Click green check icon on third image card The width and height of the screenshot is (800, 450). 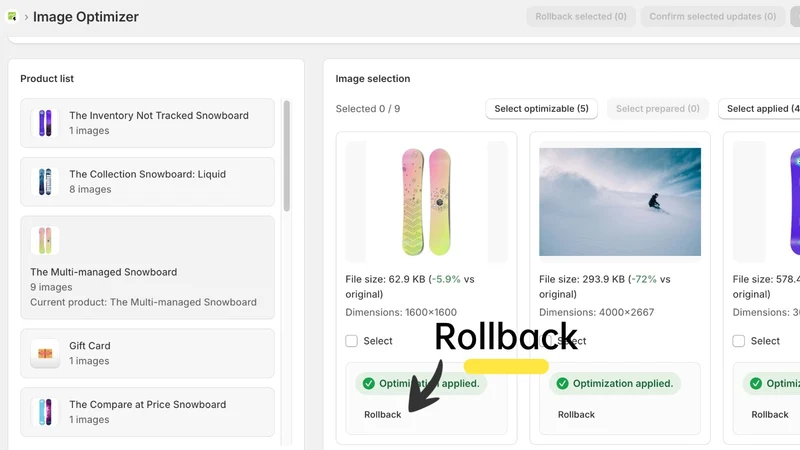click(x=756, y=384)
